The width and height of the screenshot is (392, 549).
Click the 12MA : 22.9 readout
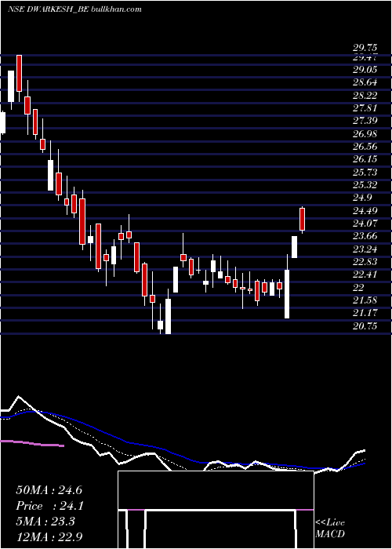pos(49,537)
